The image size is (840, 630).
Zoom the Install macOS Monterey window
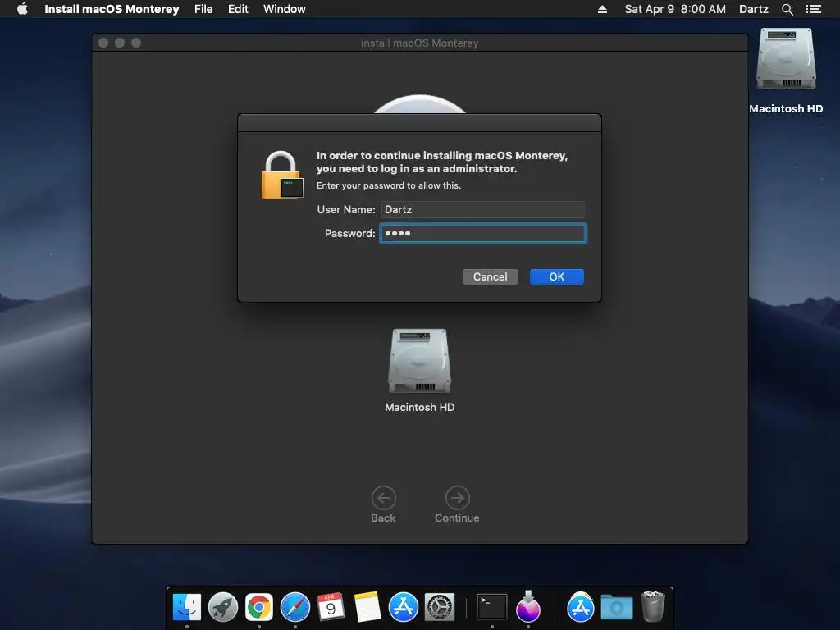pyautogui.click(x=136, y=43)
